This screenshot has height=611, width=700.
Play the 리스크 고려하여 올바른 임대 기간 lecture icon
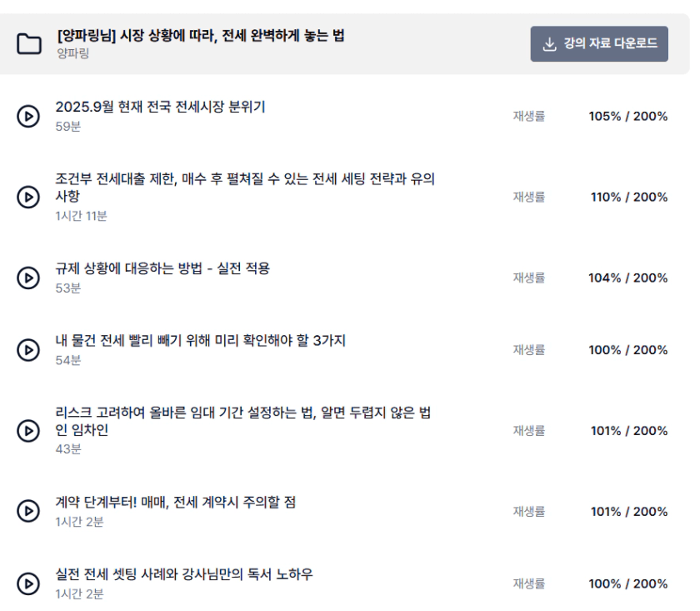point(28,431)
